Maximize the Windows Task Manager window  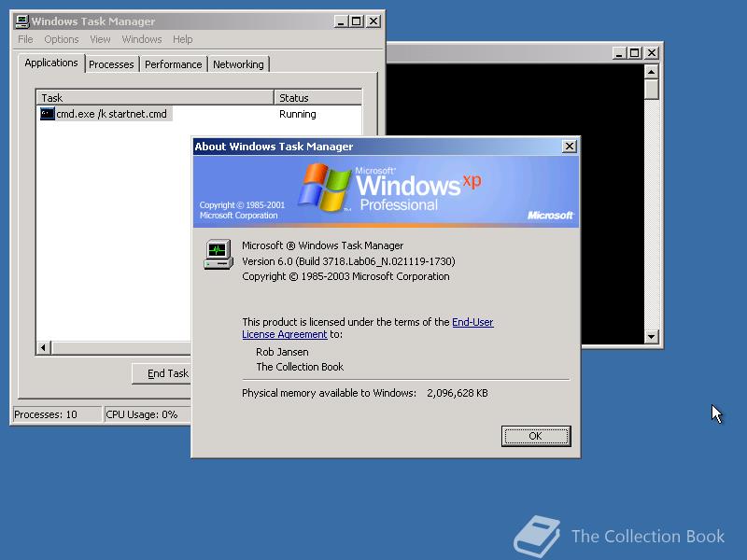pos(357,21)
